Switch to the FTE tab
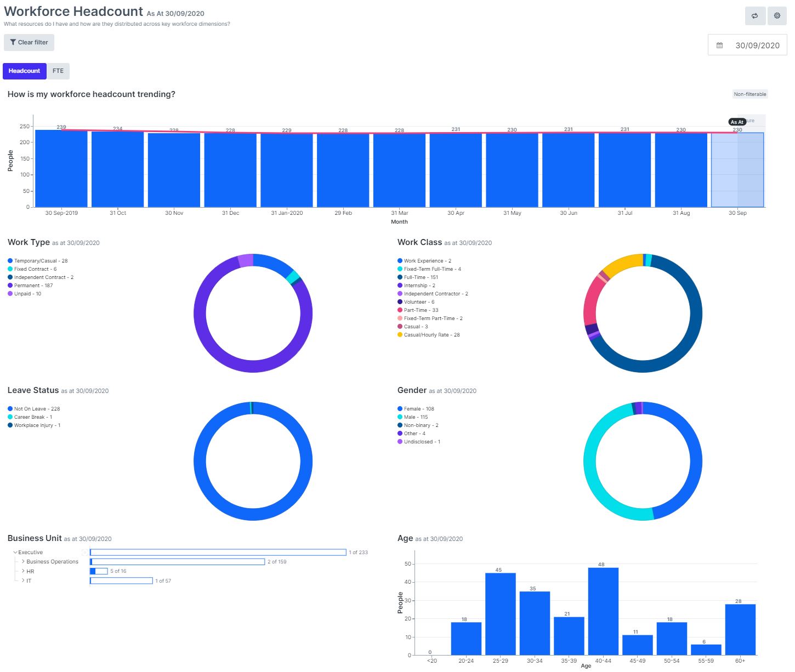Screen dimensions: 795x672 (x=58, y=71)
